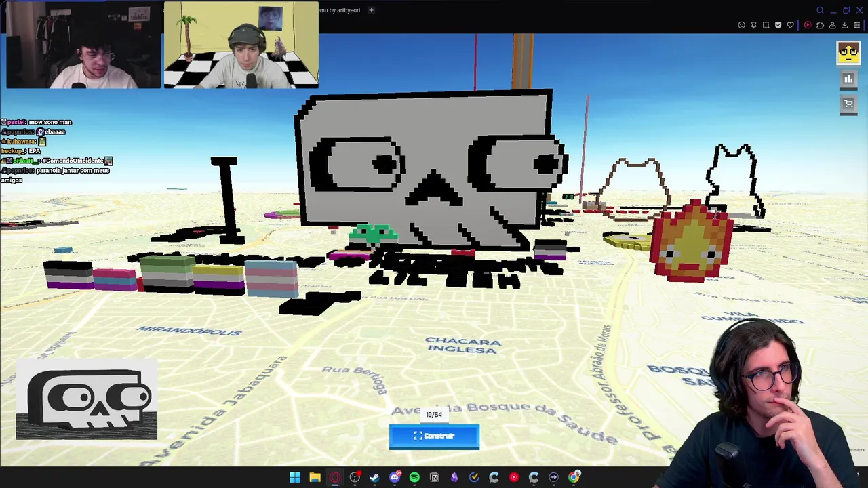Click the 'CHÁCARA INGLESA' map label

[464, 345]
